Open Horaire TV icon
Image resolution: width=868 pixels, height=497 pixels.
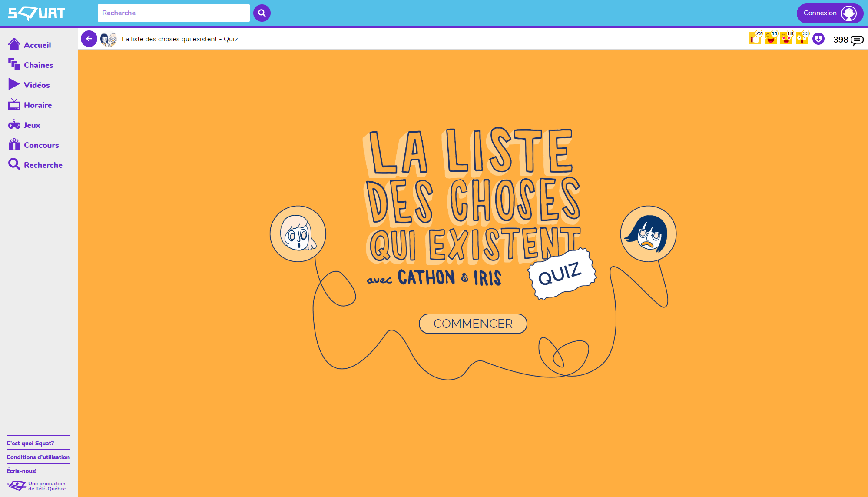14,104
